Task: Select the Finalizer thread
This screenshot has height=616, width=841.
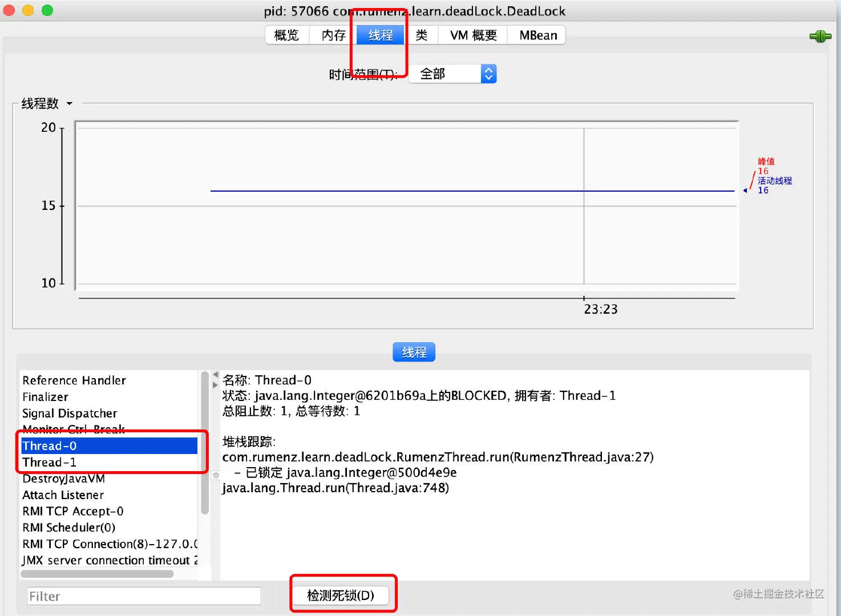Action: pyautogui.click(x=110, y=397)
